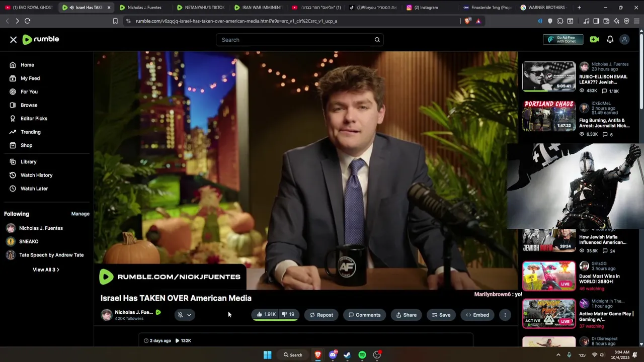The height and width of the screenshot is (362, 644).
Task: Open a new browser tab
Action: pos(579,8)
